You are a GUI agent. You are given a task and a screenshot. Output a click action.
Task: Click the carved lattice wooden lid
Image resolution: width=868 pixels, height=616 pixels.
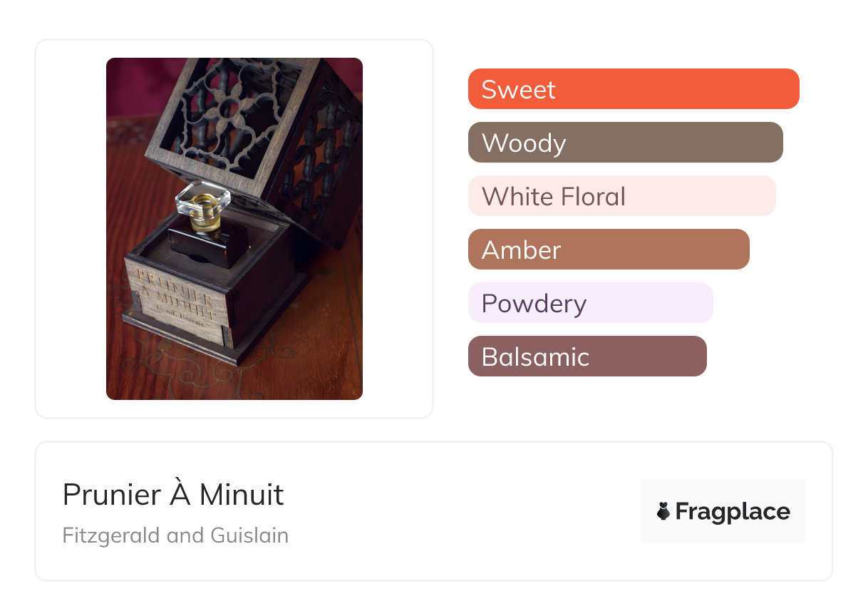tap(228, 114)
